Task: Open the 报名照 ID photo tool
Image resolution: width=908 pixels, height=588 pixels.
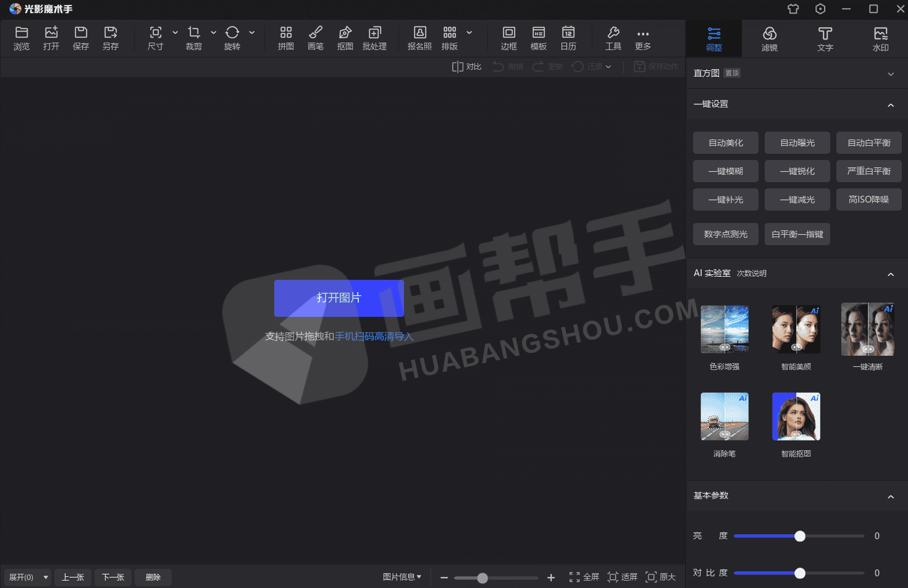Action: click(419, 38)
